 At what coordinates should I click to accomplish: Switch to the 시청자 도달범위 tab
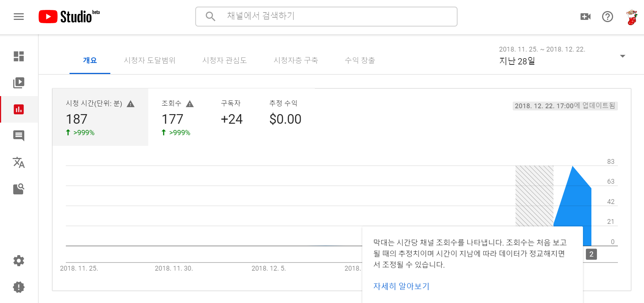pyautogui.click(x=150, y=60)
